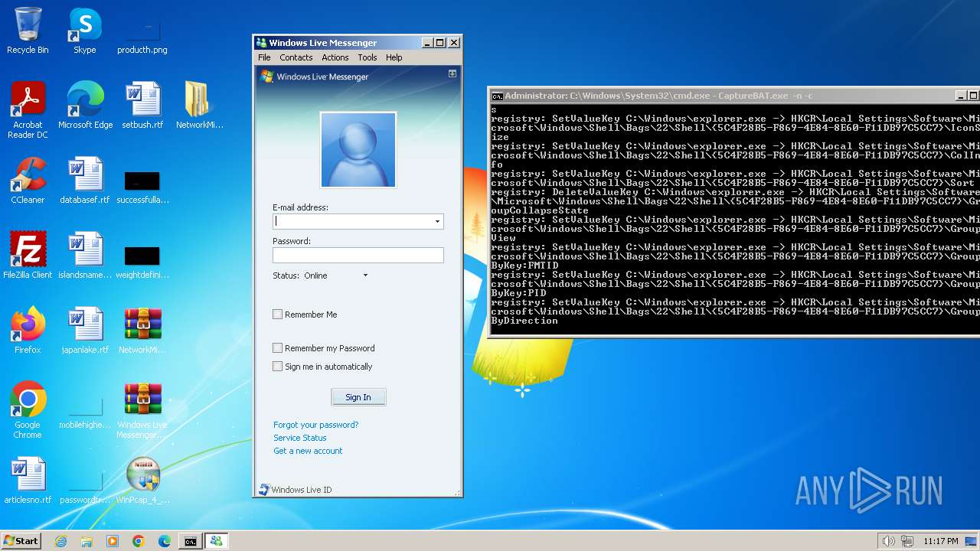This screenshot has width=980, height=551.
Task: Open the NetworkMi... folder icon
Action: [199, 106]
